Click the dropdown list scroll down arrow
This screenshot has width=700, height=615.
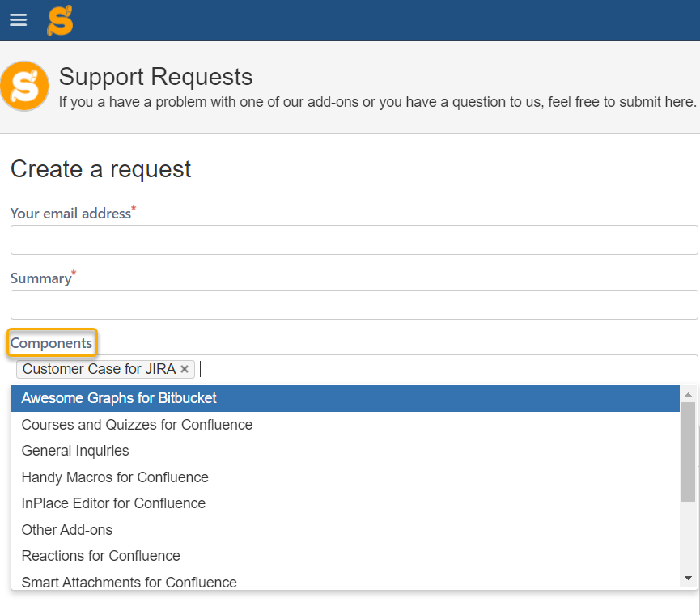tap(688, 579)
